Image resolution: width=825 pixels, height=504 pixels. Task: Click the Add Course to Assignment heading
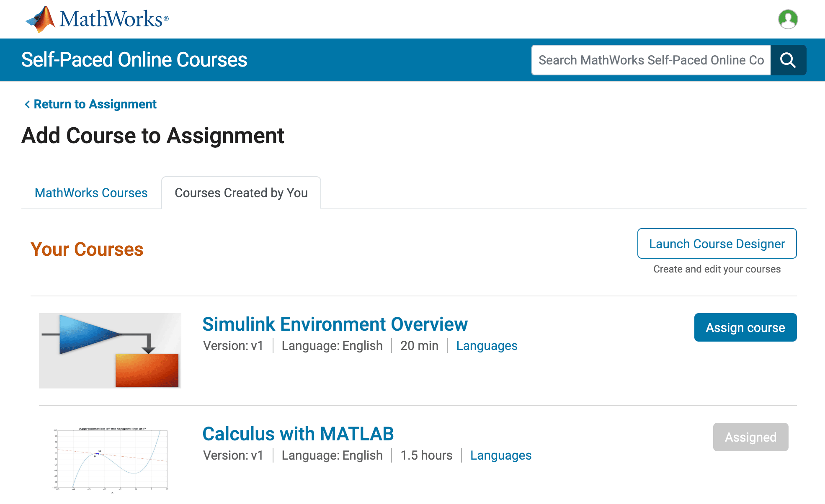click(x=153, y=136)
